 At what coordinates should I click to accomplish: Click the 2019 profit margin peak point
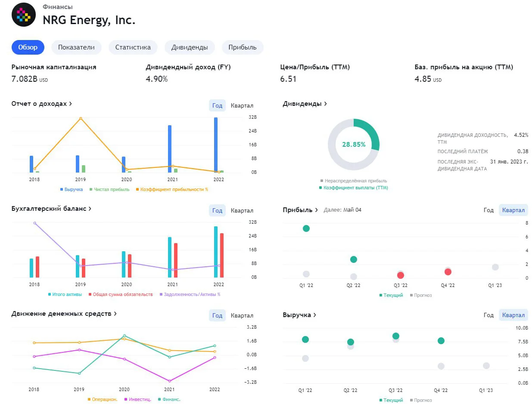pos(81,118)
